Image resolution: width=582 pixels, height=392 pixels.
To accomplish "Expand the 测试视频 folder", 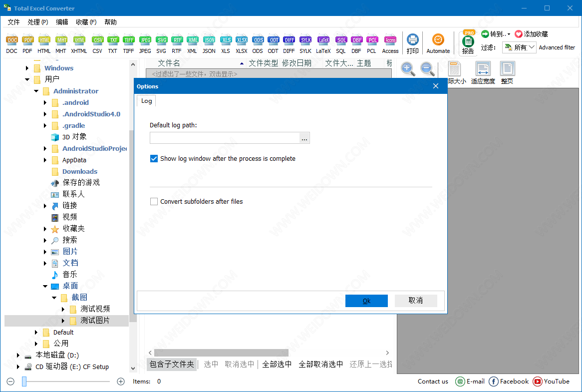I will (63, 309).
